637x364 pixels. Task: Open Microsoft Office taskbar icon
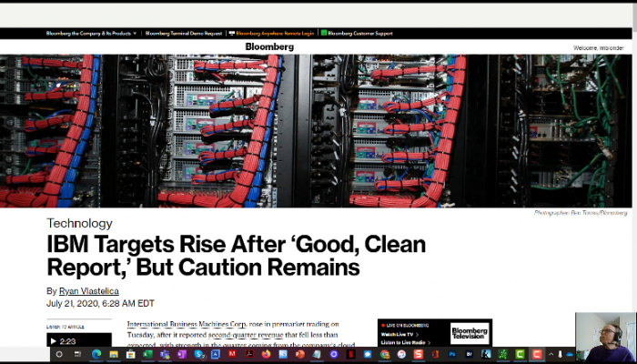(435, 354)
